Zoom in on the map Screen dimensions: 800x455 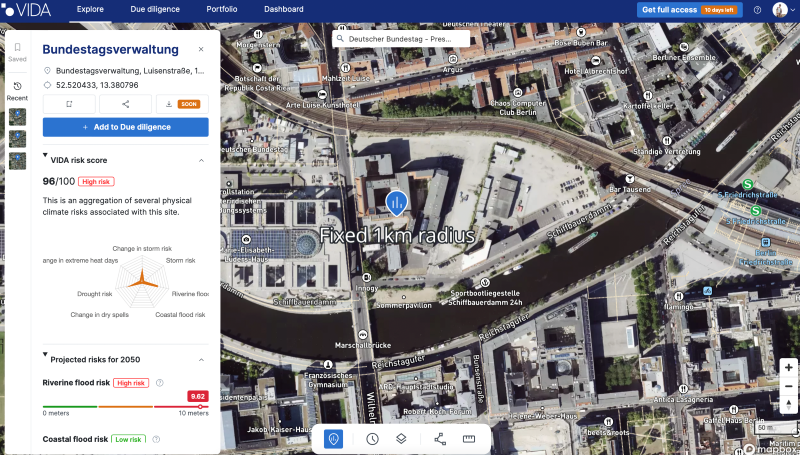pyautogui.click(x=789, y=368)
